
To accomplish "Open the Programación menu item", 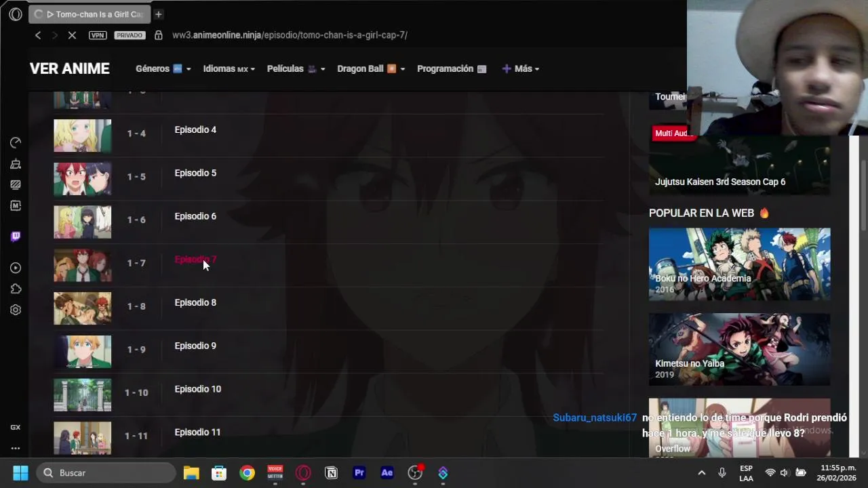I will 452,69.
